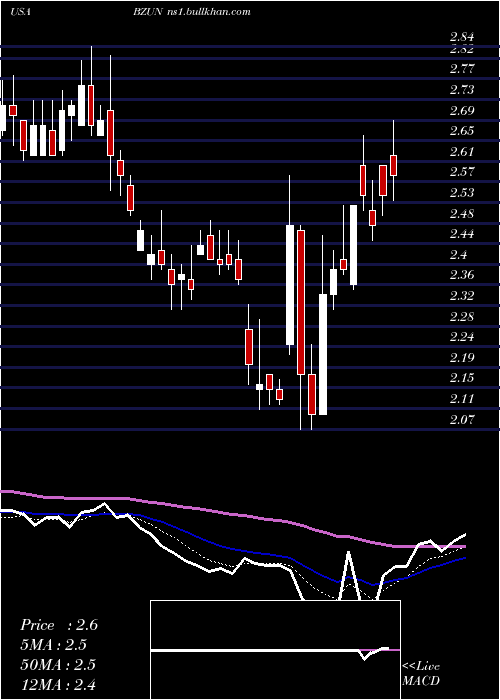
Task: Click the USA market label
Action: 20,12
